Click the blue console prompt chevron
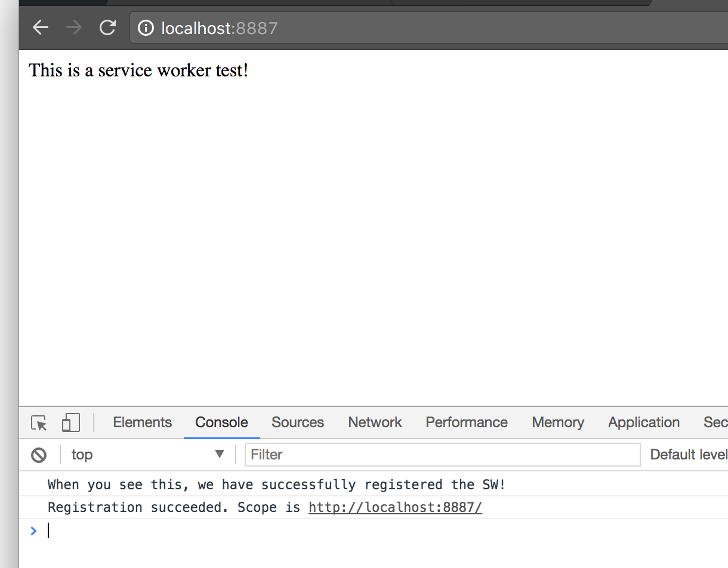Screen dimensions: 728x568 (x=33, y=530)
